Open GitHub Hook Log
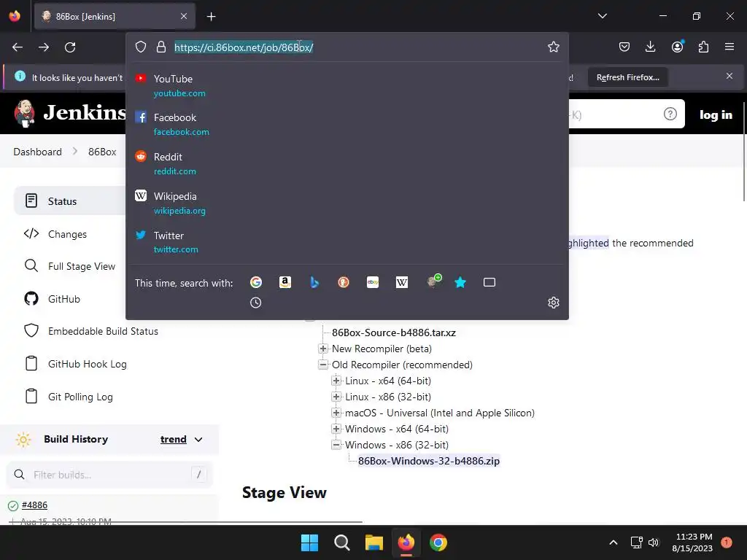 point(87,364)
